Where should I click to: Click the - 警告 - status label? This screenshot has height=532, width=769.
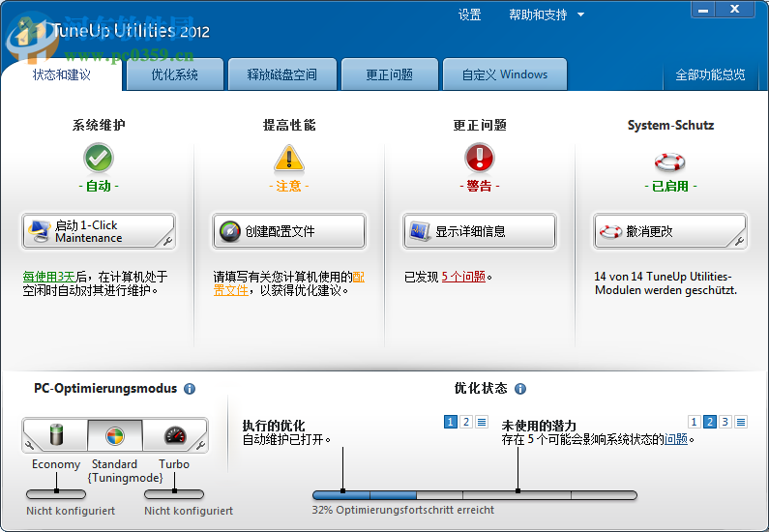[x=479, y=187]
